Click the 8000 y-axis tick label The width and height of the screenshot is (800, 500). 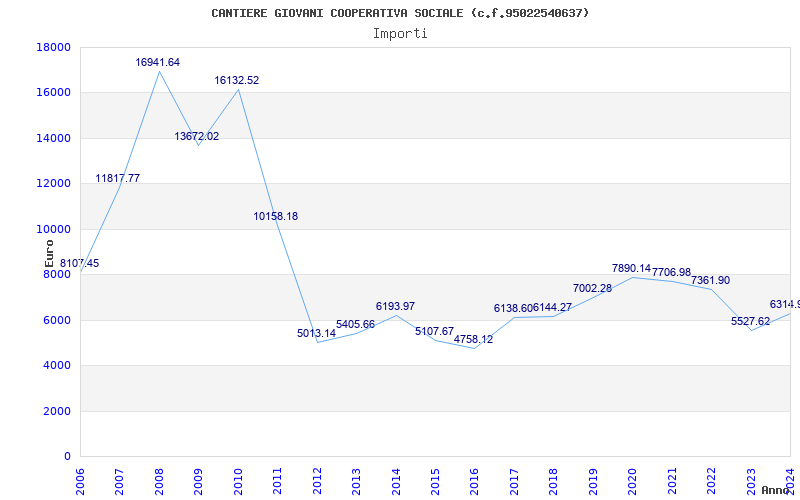[x=57, y=274]
